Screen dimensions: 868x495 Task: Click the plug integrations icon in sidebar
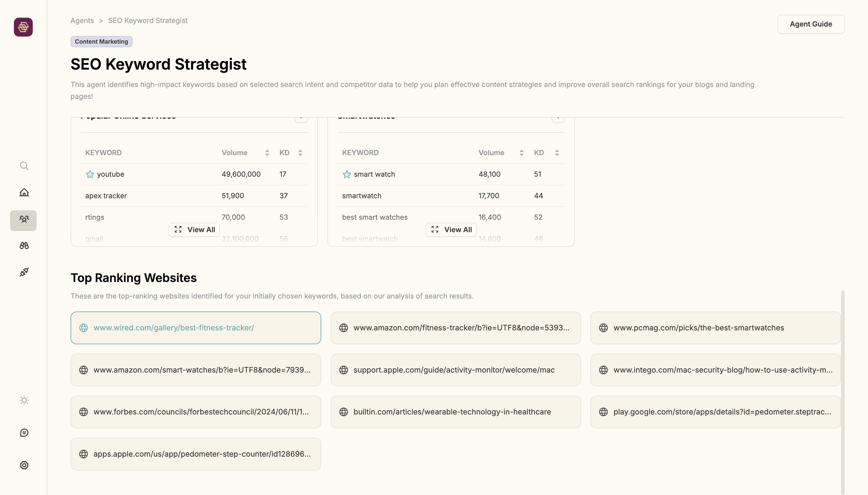click(24, 272)
